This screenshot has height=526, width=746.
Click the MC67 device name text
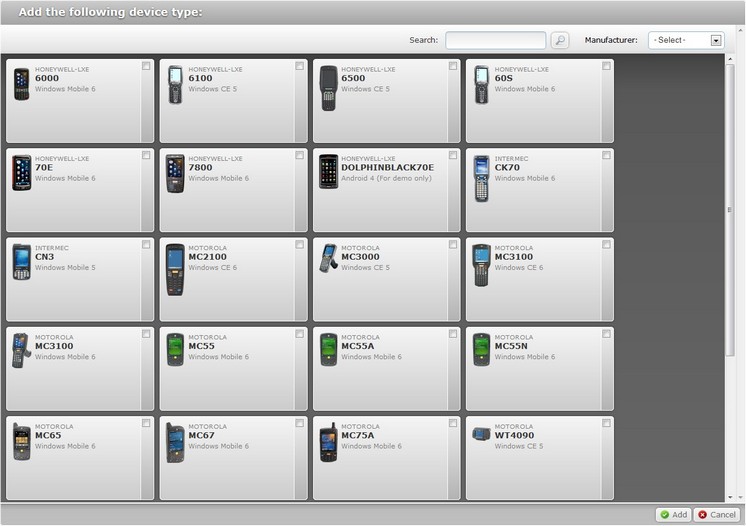[201, 435]
